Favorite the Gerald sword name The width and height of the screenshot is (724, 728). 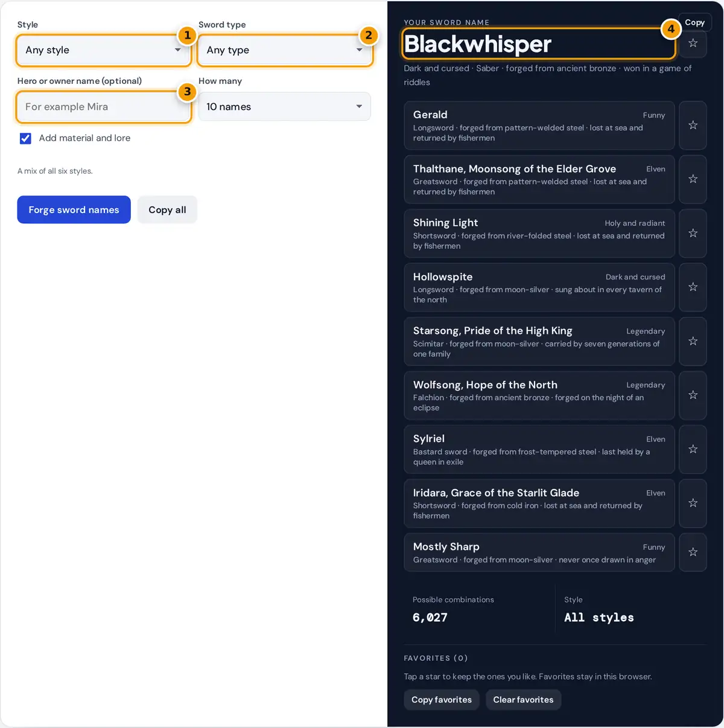[x=693, y=126]
